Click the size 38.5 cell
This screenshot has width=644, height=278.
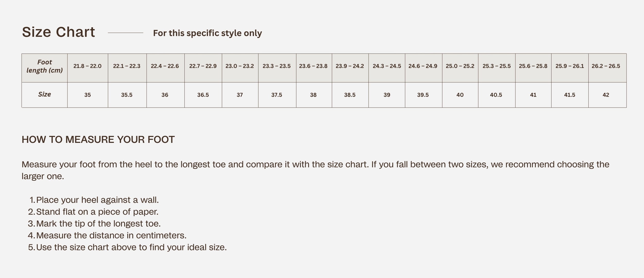(350, 95)
